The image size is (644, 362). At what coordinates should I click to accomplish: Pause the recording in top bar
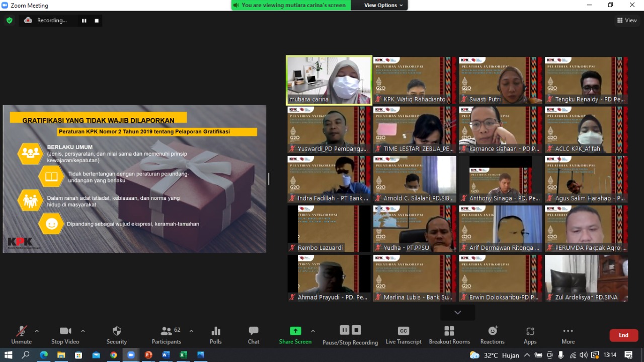pos(84,21)
